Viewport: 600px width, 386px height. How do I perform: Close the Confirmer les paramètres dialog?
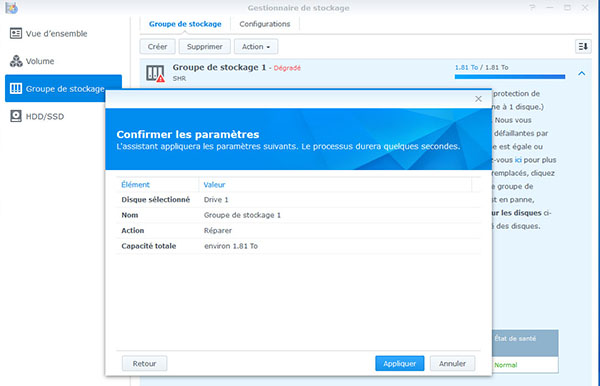click(478, 99)
